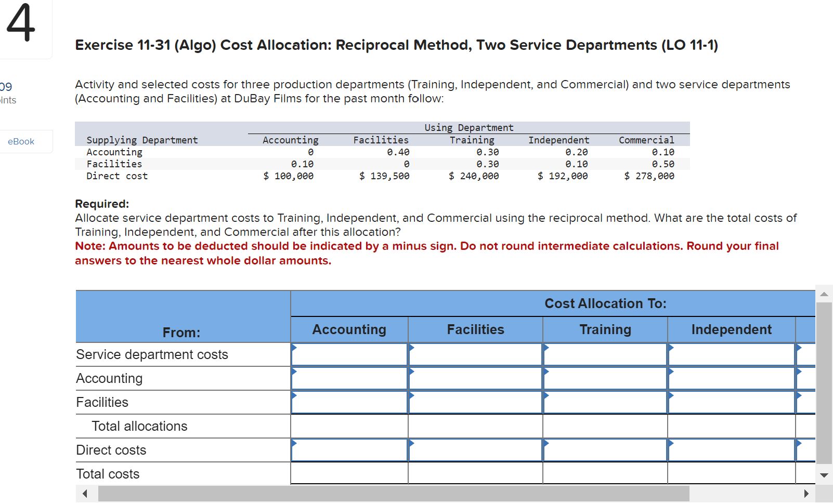Click the 'Total allocations' row label
The image size is (833, 504).
139,426
